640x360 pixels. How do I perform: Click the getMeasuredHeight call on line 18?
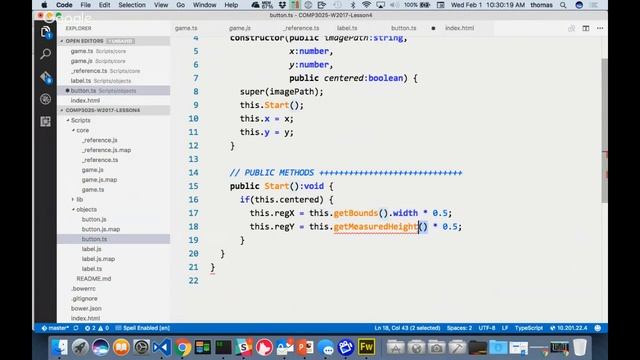point(376,227)
